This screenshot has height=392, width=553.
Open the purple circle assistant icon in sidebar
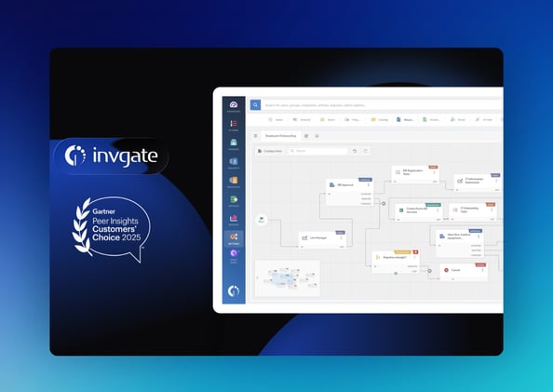click(234, 253)
